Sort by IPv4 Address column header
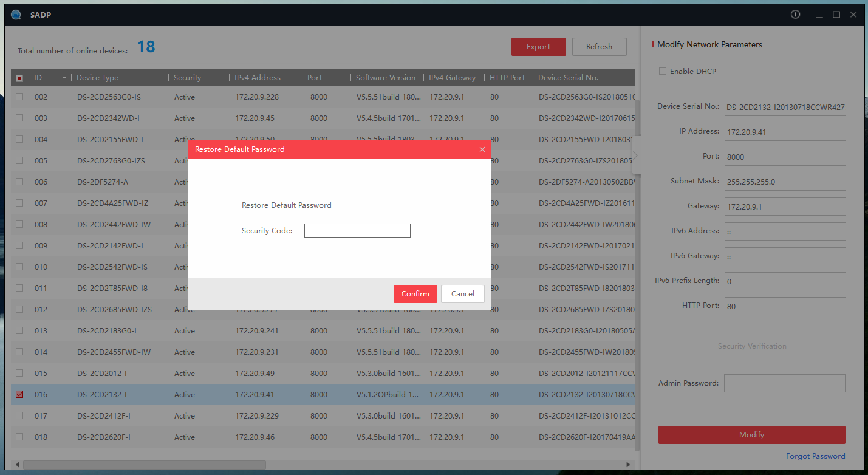This screenshot has width=868, height=475. [x=258, y=78]
